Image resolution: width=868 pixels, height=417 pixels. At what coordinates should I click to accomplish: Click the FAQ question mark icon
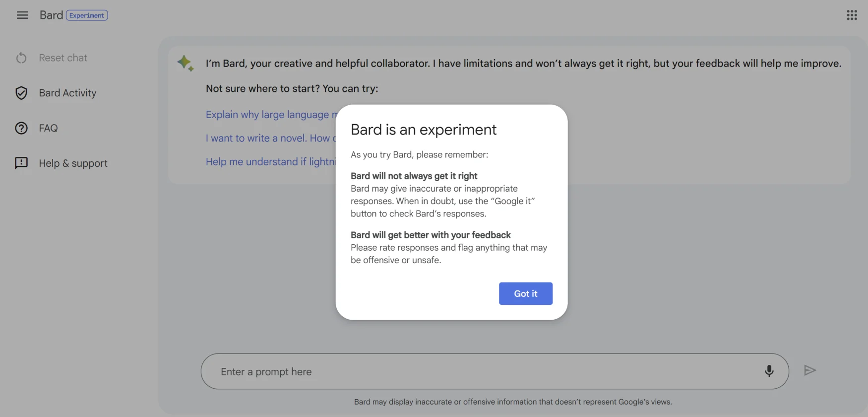pyautogui.click(x=21, y=128)
